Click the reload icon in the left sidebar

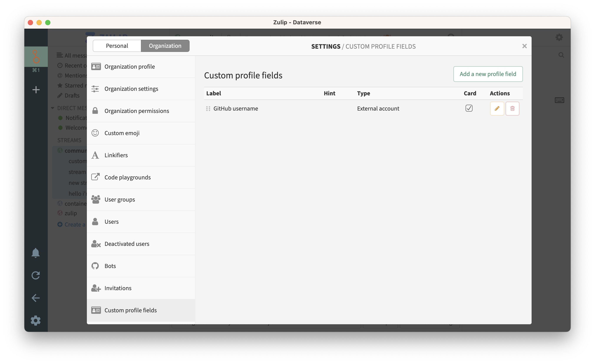(x=35, y=275)
